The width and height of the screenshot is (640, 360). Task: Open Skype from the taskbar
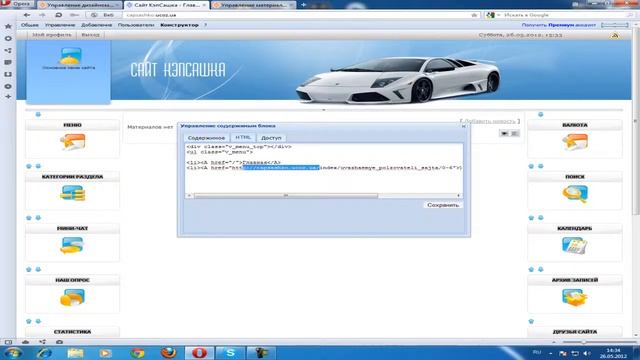pos(230,353)
